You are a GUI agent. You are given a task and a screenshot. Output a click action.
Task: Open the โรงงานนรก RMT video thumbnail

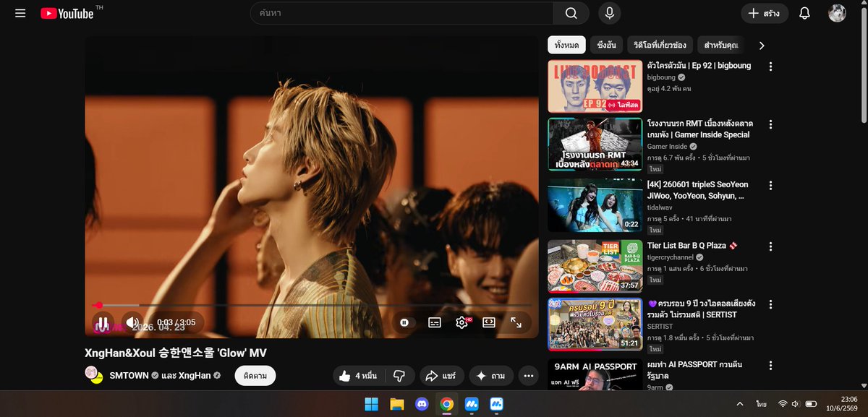tap(595, 145)
